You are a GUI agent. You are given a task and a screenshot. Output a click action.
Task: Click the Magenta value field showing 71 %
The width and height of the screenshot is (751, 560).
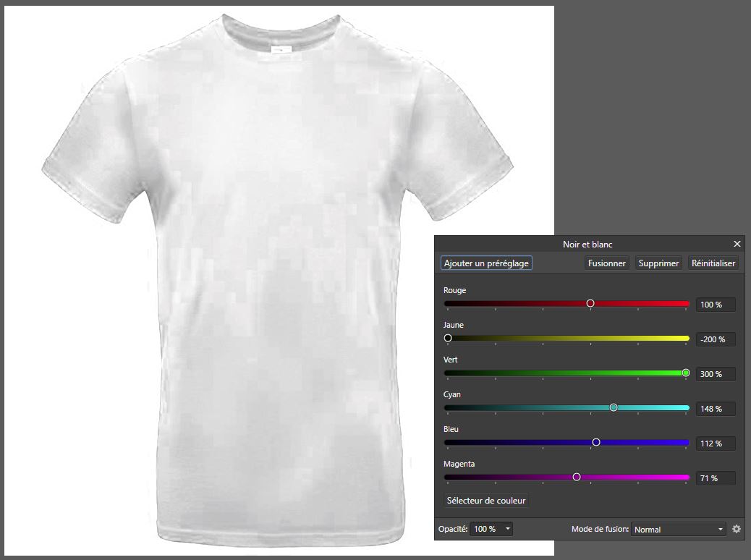[716, 478]
